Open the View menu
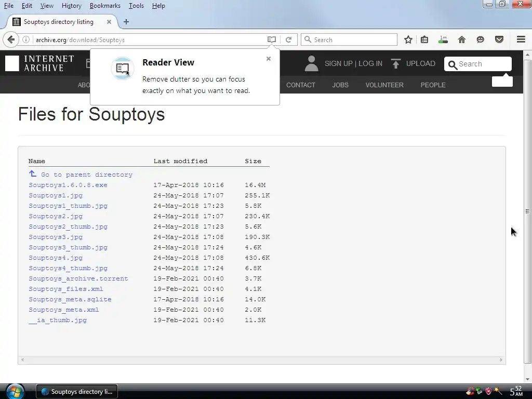The image size is (532, 399). 47,6
